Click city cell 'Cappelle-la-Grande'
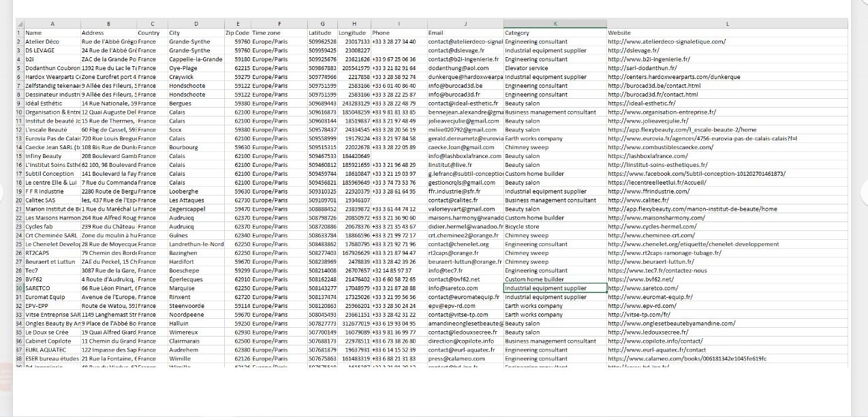868x417 pixels. pos(196,59)
